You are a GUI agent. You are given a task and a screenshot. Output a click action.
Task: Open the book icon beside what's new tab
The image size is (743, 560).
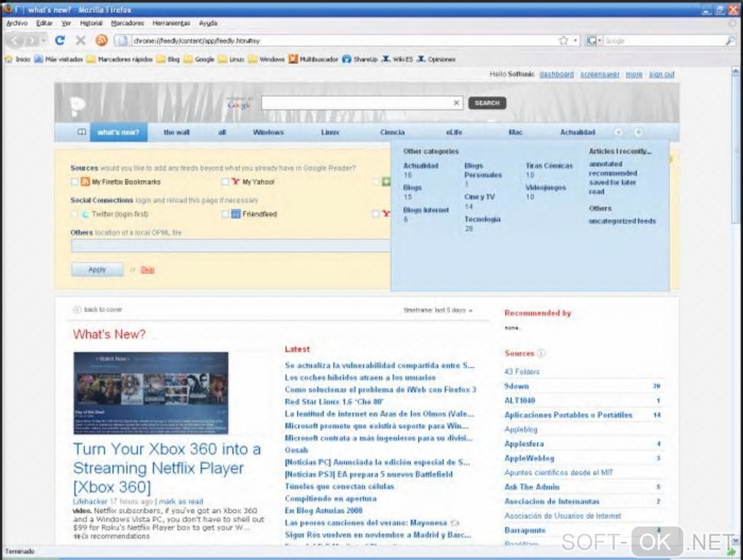[x=82, y=133]
